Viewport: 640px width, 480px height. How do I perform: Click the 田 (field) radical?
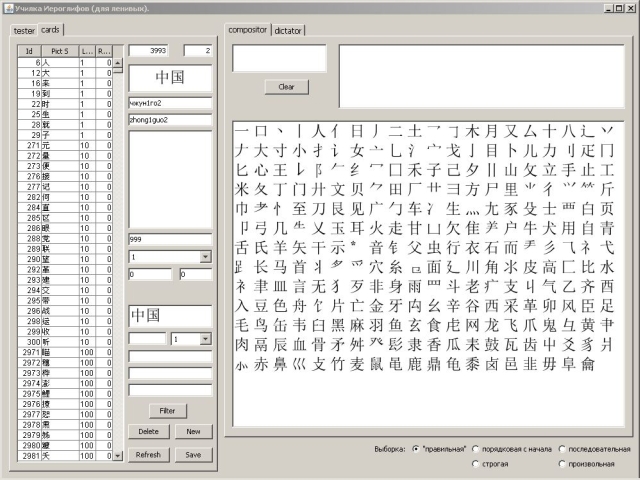pyautogui.click(x=395, y=189)
